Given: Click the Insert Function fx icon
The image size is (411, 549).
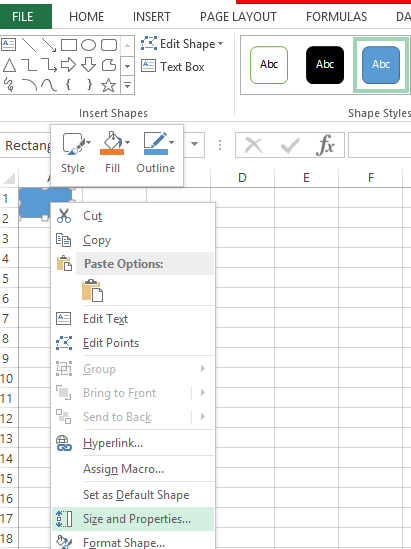Looking at the screenshot, I should (326, 145).
